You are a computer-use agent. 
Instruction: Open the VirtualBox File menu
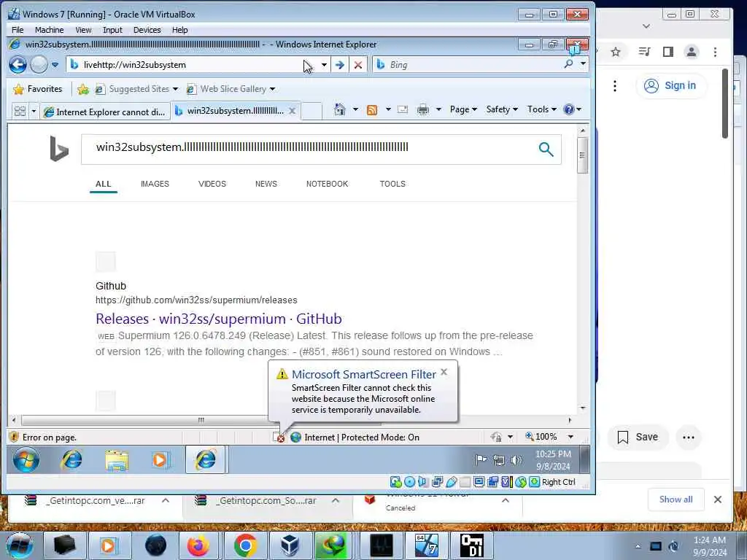18,30
